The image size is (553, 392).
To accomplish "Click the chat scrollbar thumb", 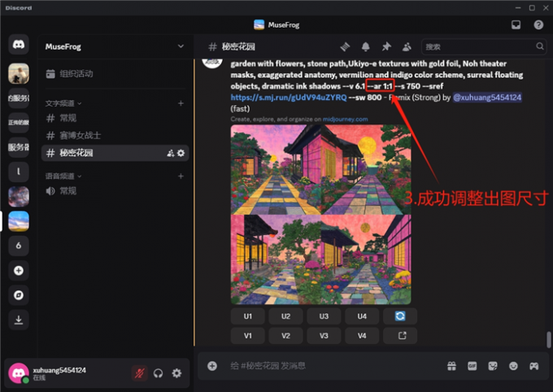I will 548,340.
